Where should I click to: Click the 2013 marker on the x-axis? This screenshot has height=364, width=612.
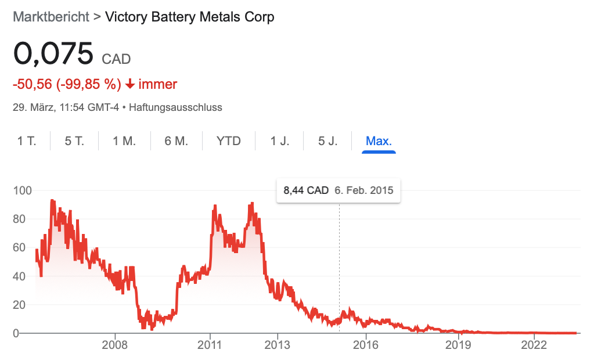[278, 345]
